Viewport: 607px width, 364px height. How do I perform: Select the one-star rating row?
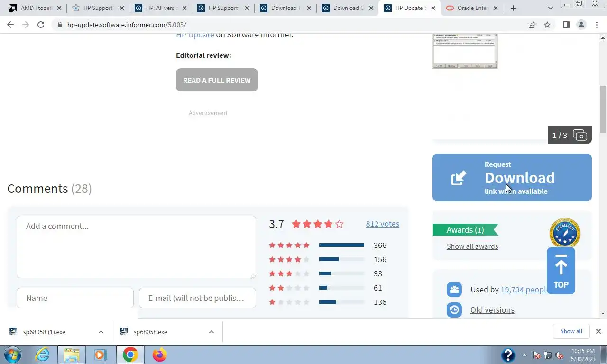pos(328,302)
